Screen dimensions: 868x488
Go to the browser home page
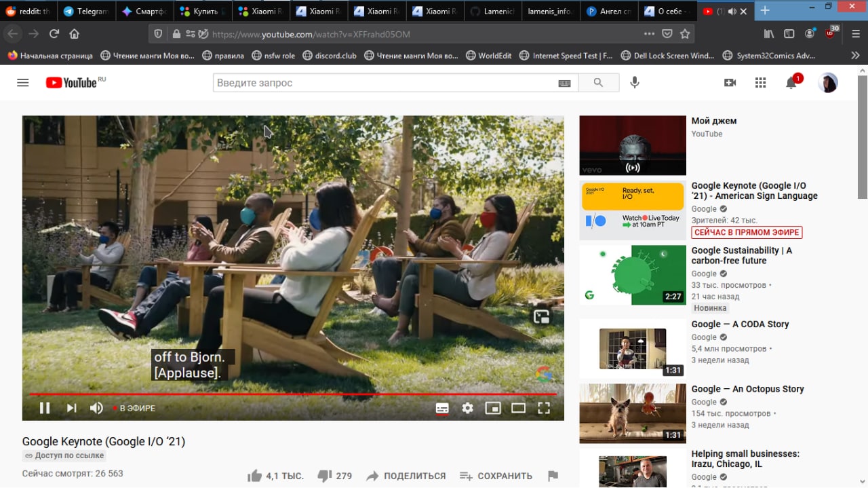click(x=75, y=34)
